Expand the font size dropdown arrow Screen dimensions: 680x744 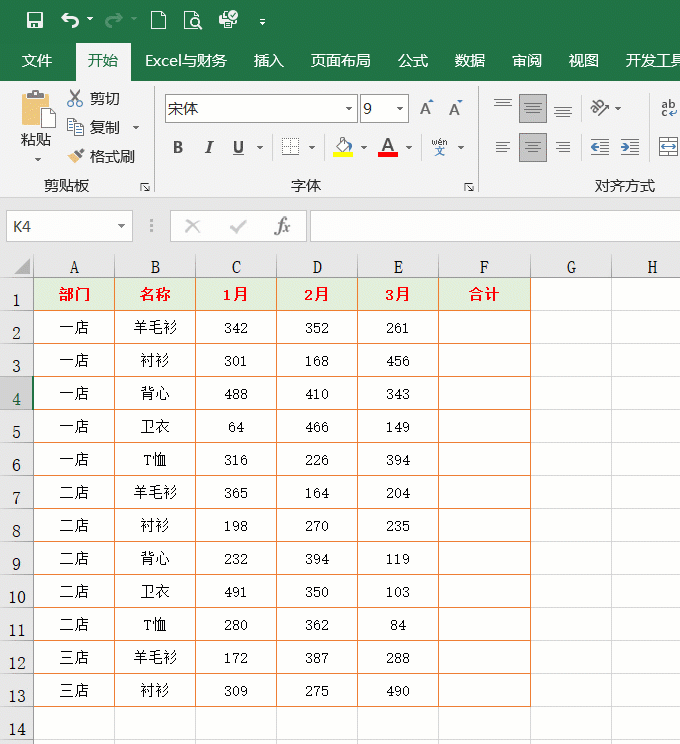[400, 109]
